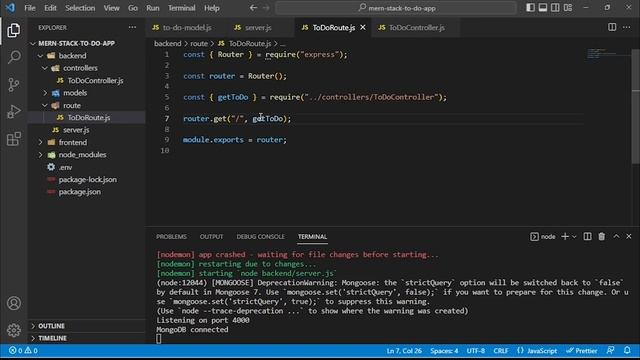The height and width of the screenshot is (360, 640).
Task: Open the Run menu
Action: (153, 8)
